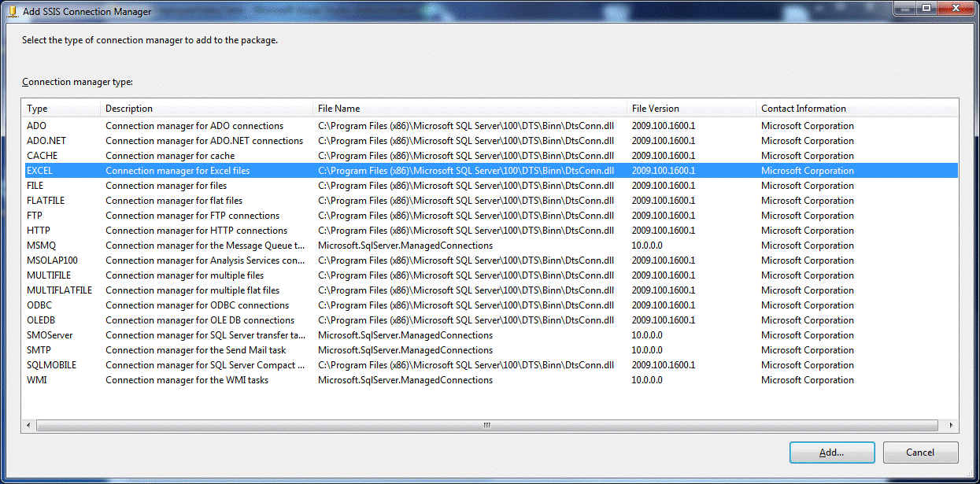Click the horizontal scrollbar left arrow
This screenshot has width=980, height=484.
(x=29, y=425)
